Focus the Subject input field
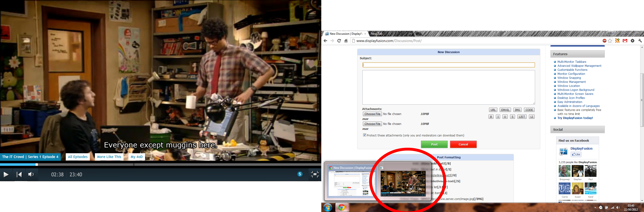Screen dimensions: 644x212 coord(448,65)
